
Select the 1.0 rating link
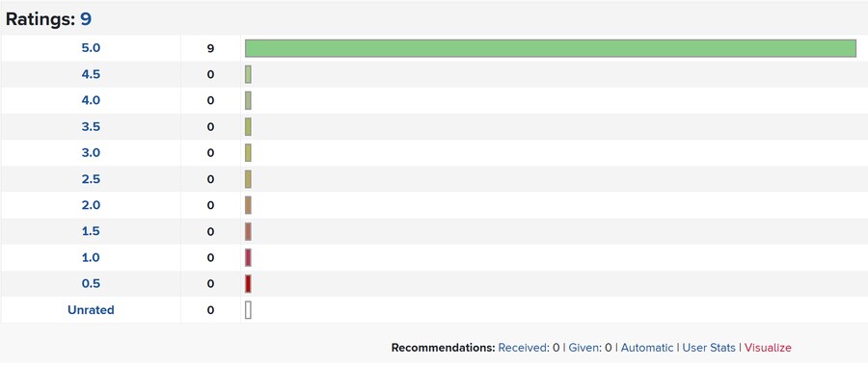pos(91,257)
